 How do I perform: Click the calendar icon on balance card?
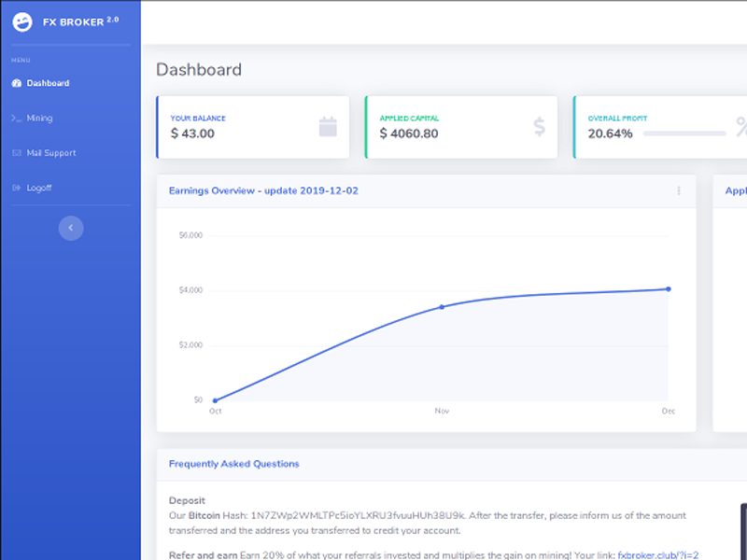[327, 127]
